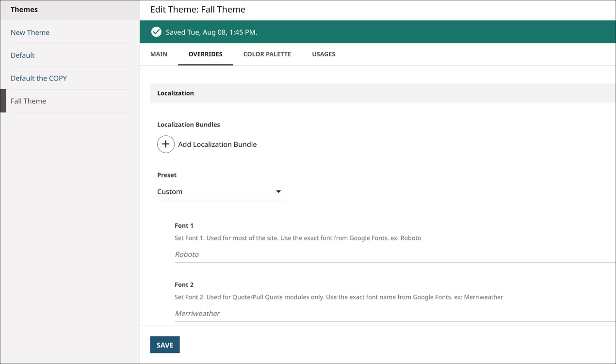The image size is (616, 364).
Task: Open Default the COPY theme
Action: [x=39, y=78]
